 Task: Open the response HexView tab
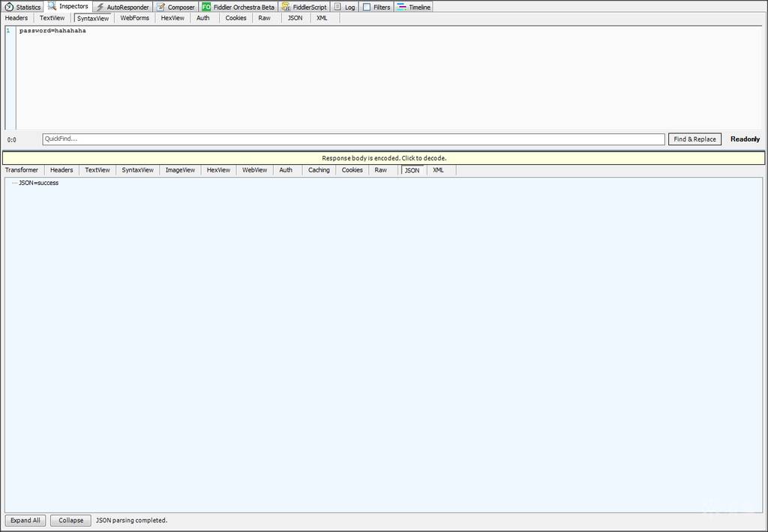click(218, 170)
